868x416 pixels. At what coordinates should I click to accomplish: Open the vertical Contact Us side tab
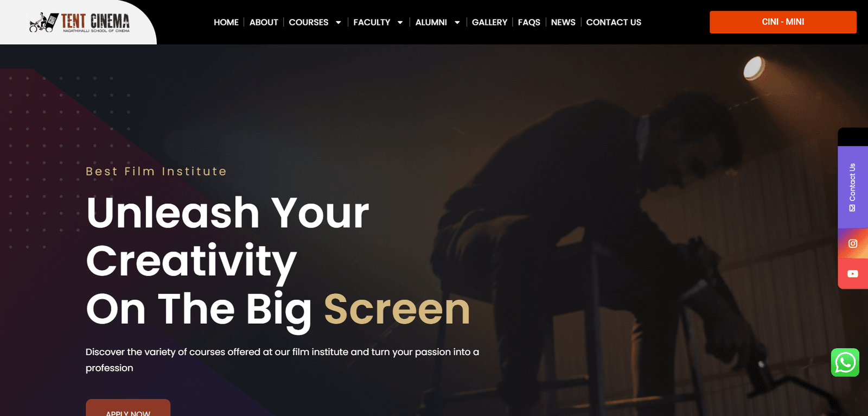[x=853, y=187]
